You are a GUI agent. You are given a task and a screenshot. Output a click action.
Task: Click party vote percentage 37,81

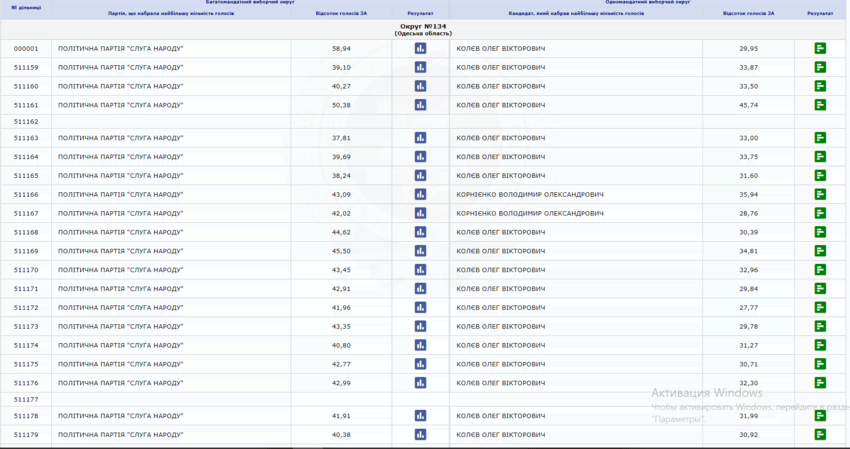(x=342, y=138)
